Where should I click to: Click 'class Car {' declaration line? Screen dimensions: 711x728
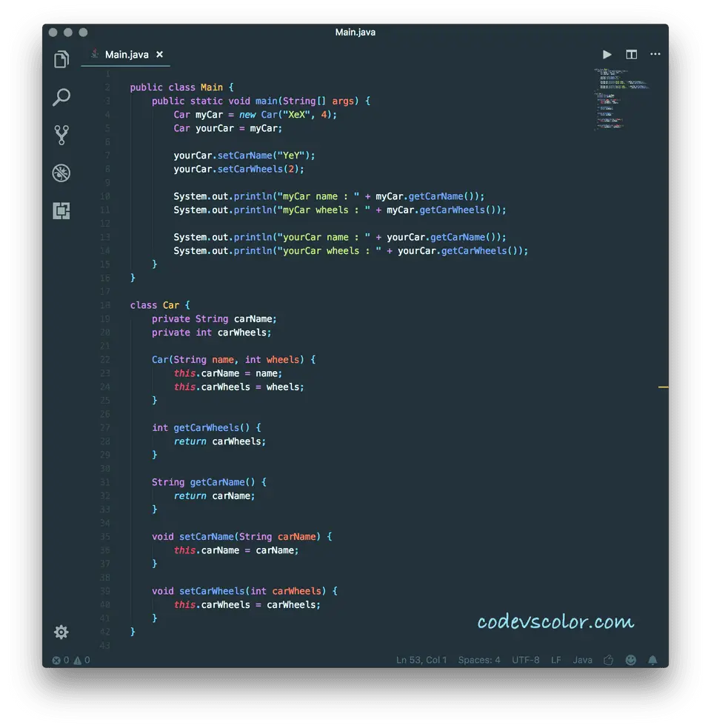tap(160, 305)
